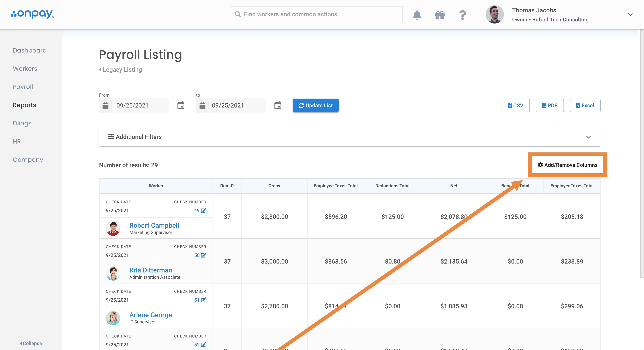Edit check number 51 icon
This screenshot has width=644, height=350.
(203, 300)
